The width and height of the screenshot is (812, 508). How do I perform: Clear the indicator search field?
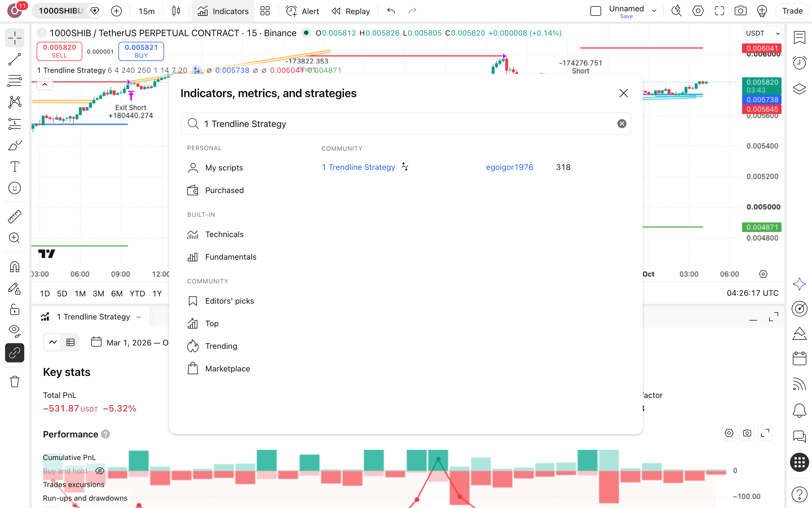click(622, 124)
